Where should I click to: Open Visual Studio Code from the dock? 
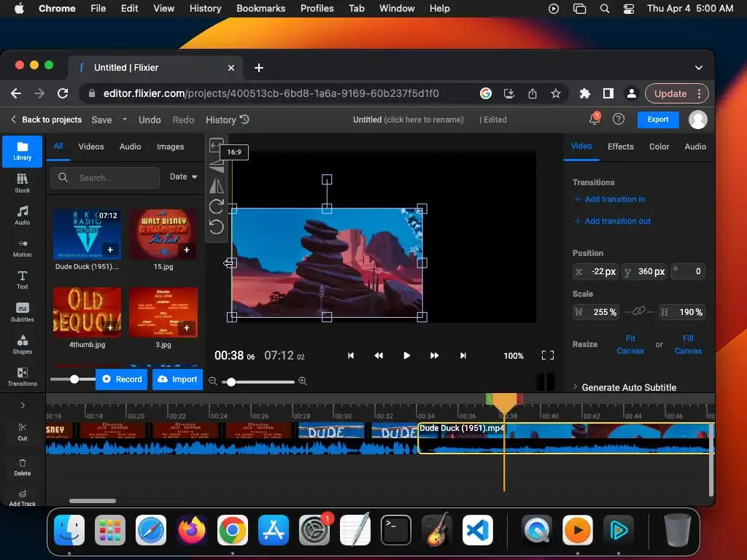[478, 529]
